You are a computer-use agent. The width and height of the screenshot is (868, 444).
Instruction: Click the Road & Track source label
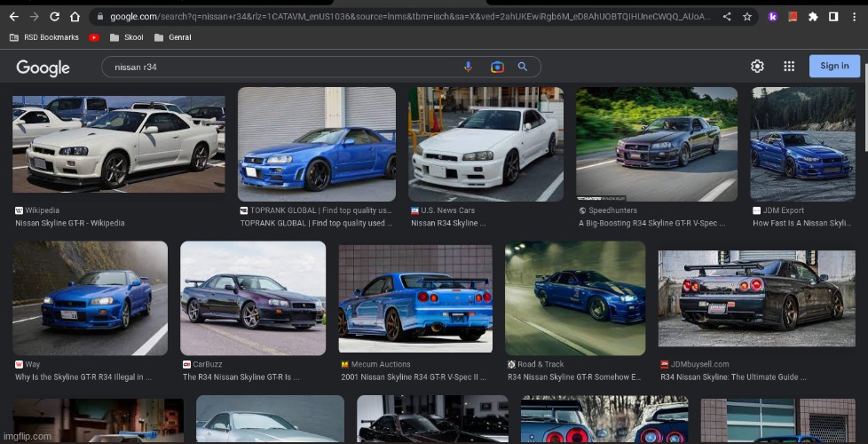[x=541, y=364]
